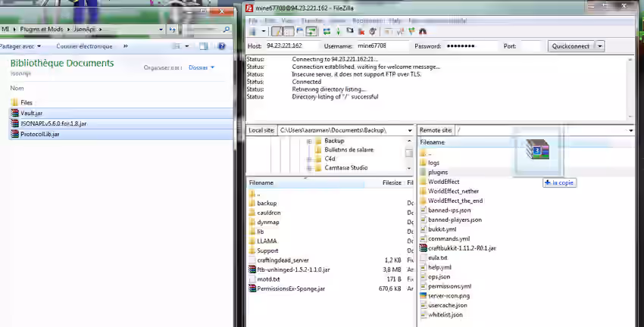
Task: Select ProtocolLib.jar in Explorer window
Action: tap(120, 134)
